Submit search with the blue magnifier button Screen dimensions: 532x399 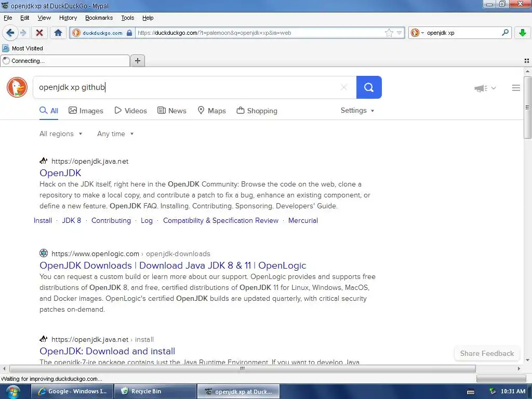369,87
